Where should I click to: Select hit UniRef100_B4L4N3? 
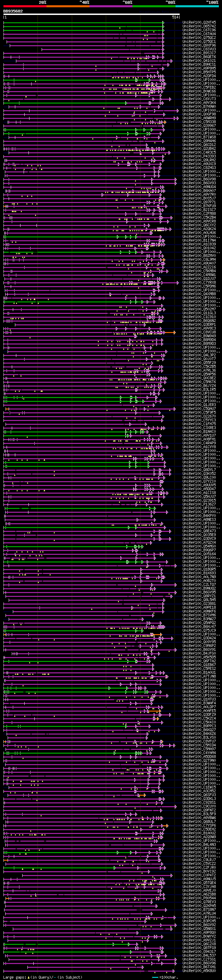(x=199, y=844)
